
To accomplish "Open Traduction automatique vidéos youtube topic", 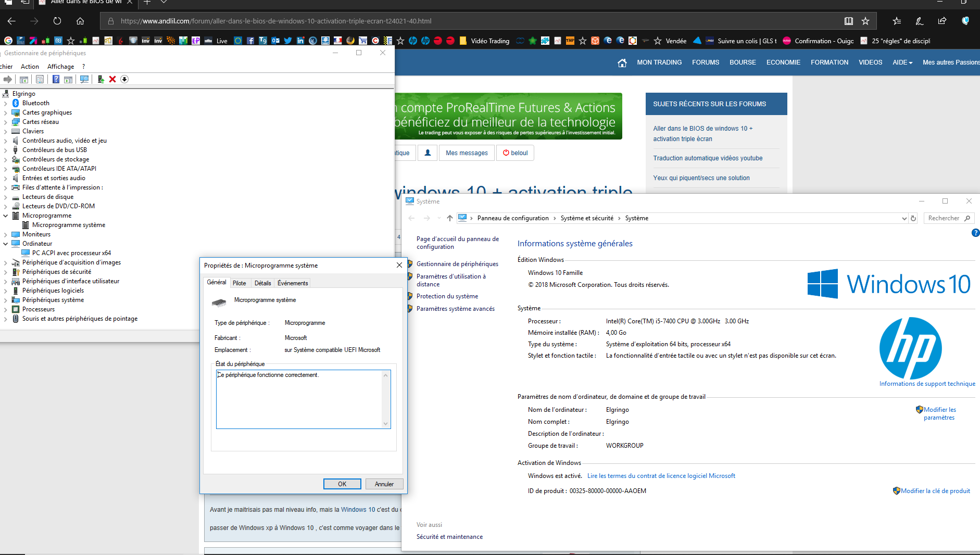I will [x=708, y=158].
